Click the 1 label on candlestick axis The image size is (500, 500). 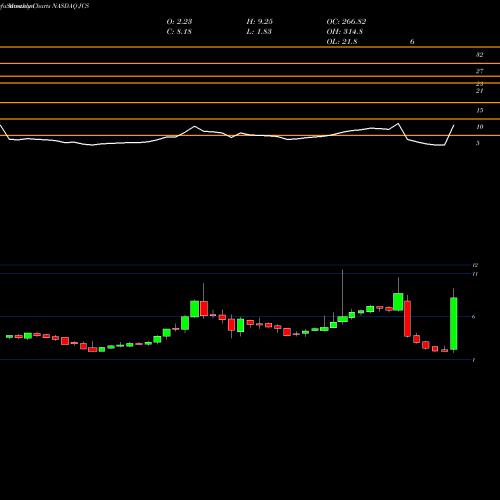(474, 360)
